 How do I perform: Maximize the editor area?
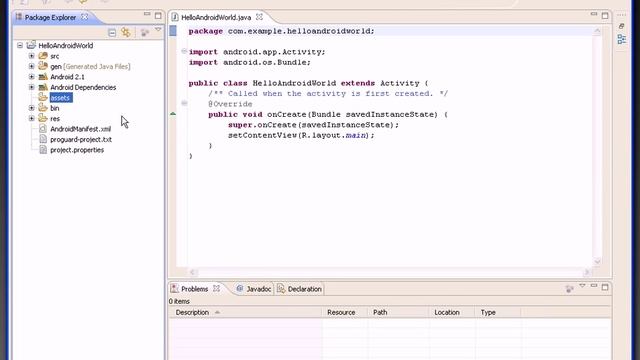click(605, 16)
